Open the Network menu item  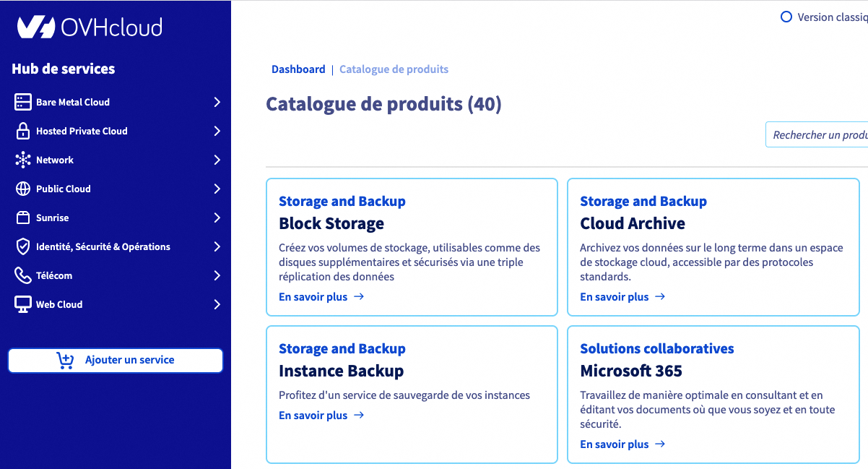pyautogui.click(x=55, y=160)
